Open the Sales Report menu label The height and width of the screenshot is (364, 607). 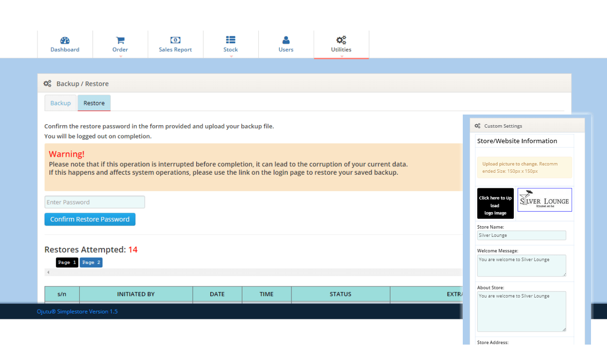click(175, 50)
